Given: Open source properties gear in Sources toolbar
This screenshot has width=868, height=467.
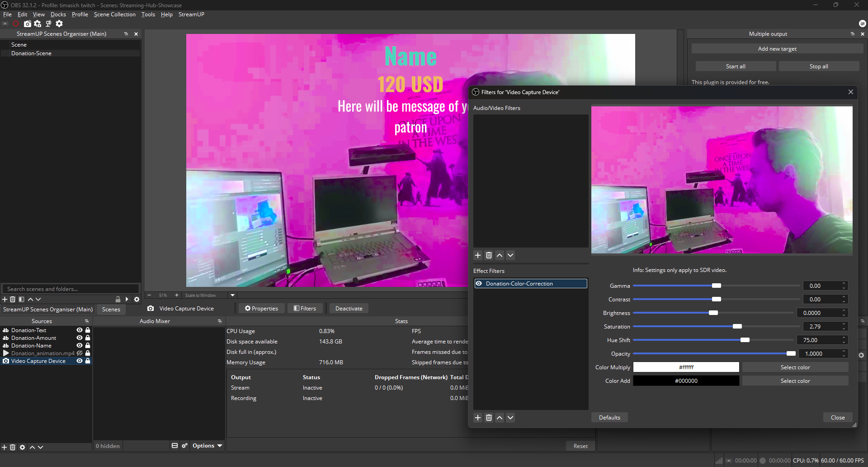Looking at the screenshot, I should pyautogui.click(x=22, y=447).
